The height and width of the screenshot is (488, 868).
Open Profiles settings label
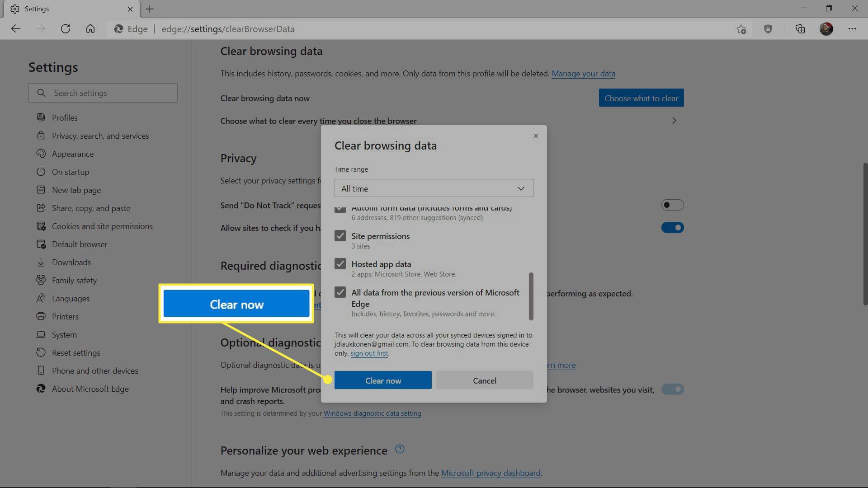coord(65,117)
